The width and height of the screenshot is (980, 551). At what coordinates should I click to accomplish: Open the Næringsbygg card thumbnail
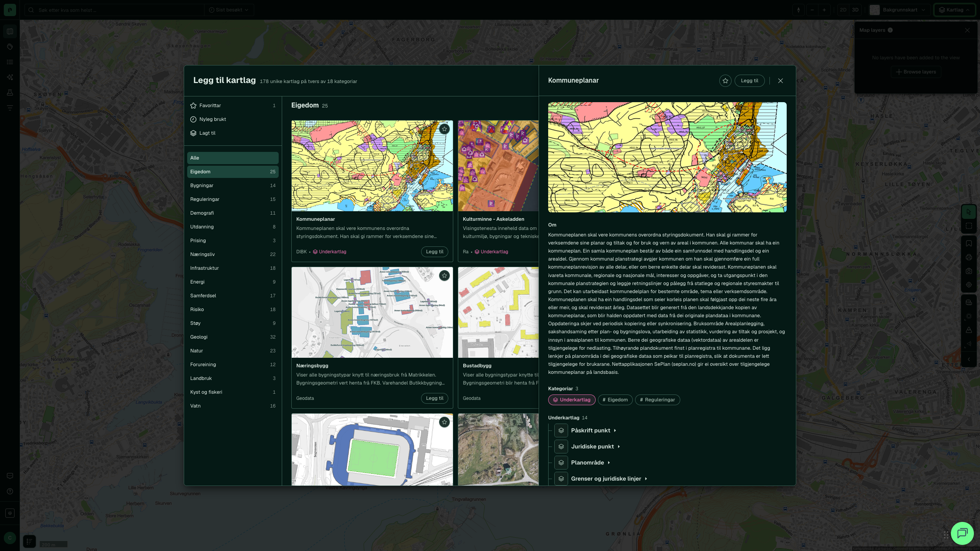click(372, 313)
